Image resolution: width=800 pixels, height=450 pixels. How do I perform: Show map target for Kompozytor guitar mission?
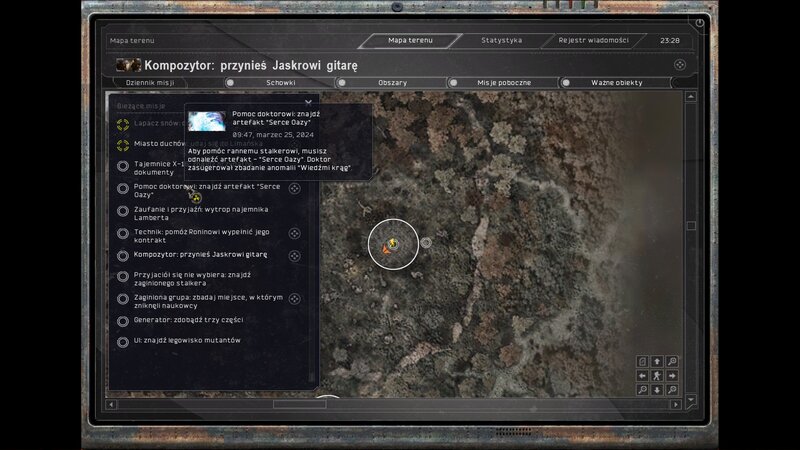point(294,256)
